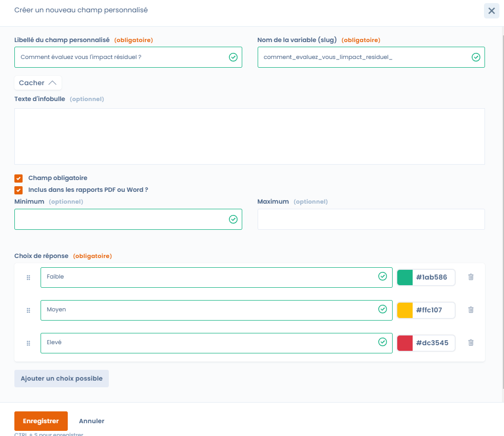The width and height of the screenshot is (504, 436).
Task: Click the yellow color swatch for Moyen
Action: [405, 310]
